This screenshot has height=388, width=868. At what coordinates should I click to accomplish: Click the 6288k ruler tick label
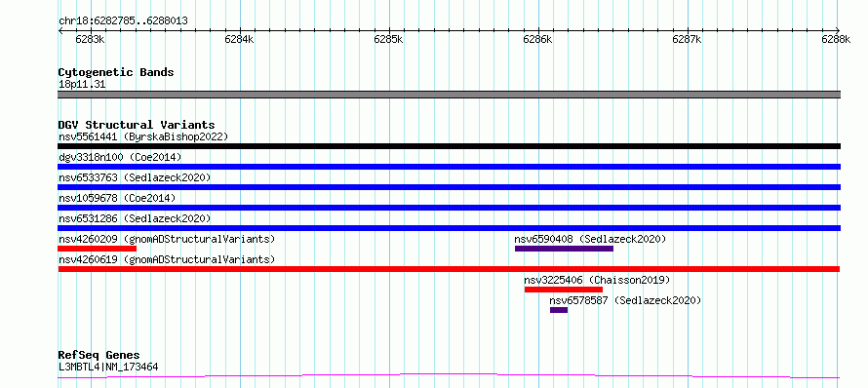[836, 39]
